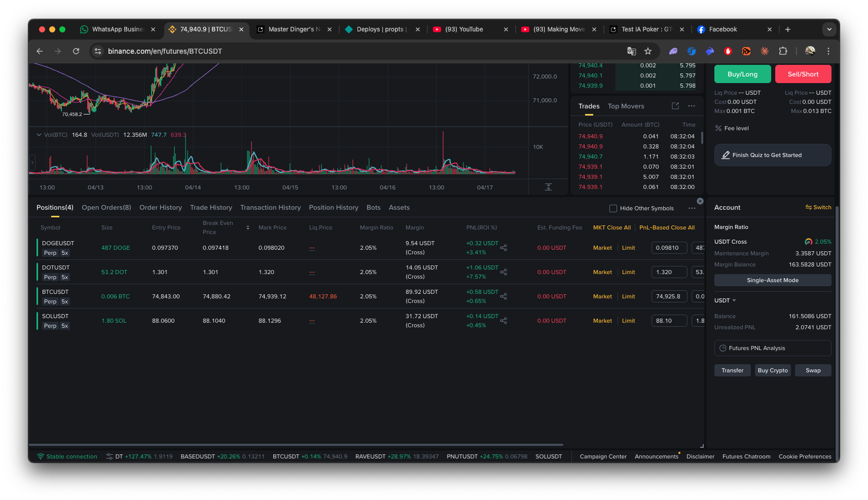Open the Trades panel three-dot menu
868x500 pixels.
point(692,106)
